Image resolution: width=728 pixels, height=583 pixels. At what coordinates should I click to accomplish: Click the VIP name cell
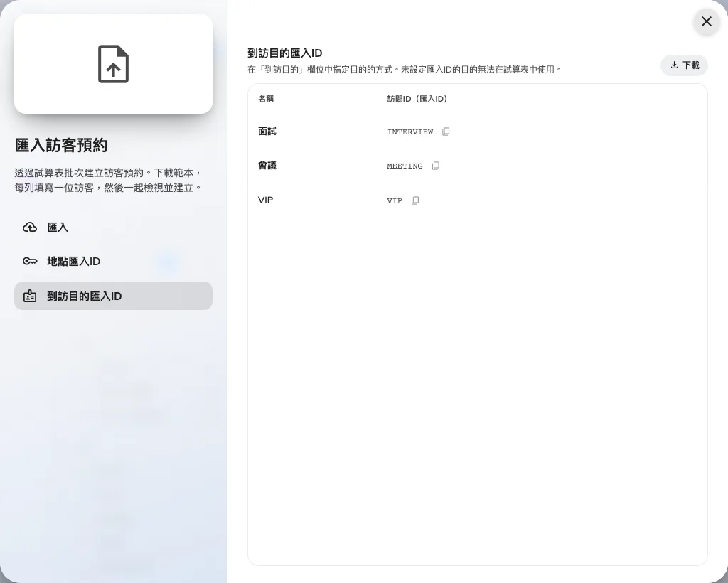pos(266,200)
